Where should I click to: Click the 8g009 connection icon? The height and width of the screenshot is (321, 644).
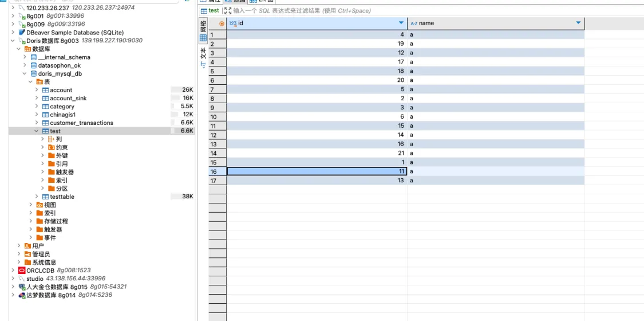click(x=22, y=24)
